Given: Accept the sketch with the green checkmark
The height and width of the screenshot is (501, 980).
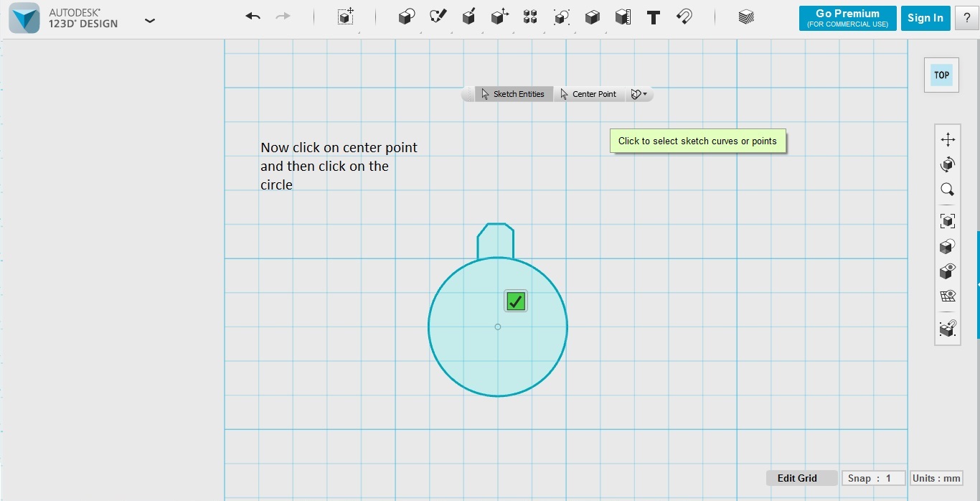Looking at the screenshot, I should (514, 301).
